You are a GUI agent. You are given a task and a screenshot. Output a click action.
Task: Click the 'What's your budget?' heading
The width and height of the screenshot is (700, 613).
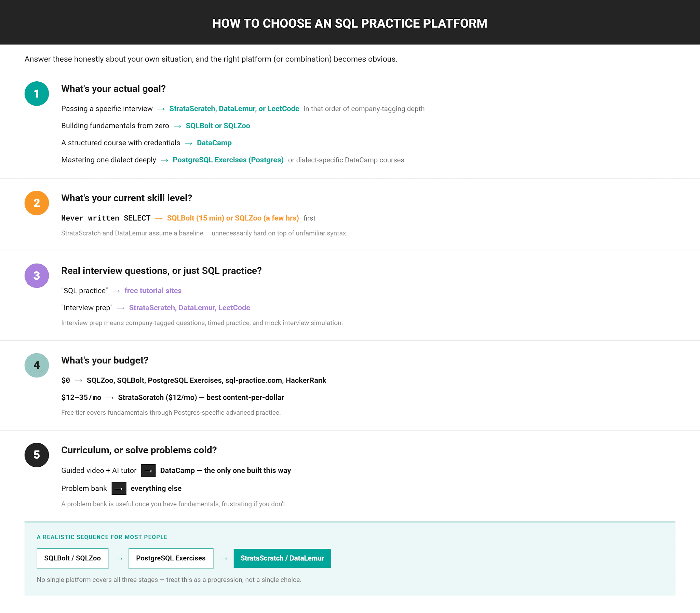[x=105, y=361]
